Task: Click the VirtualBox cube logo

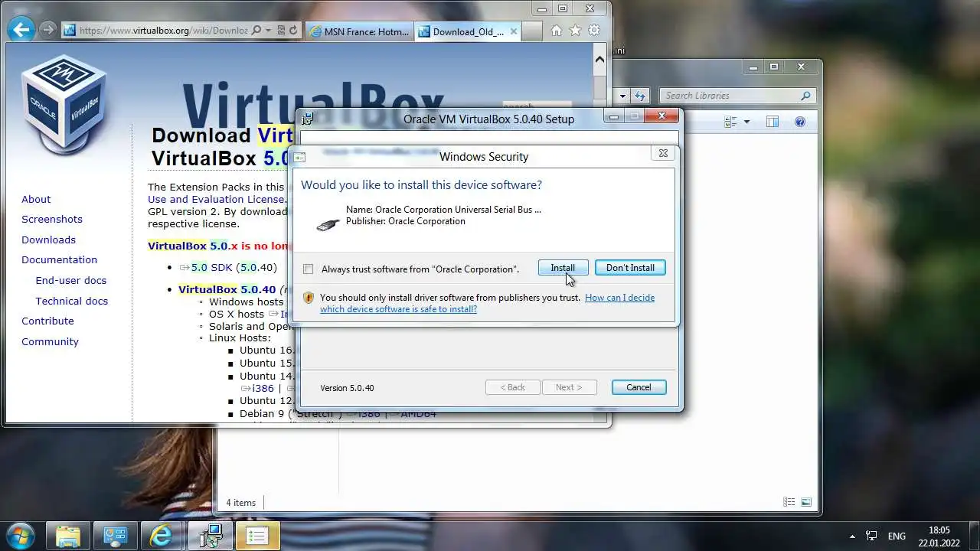Action: [64, 103]
